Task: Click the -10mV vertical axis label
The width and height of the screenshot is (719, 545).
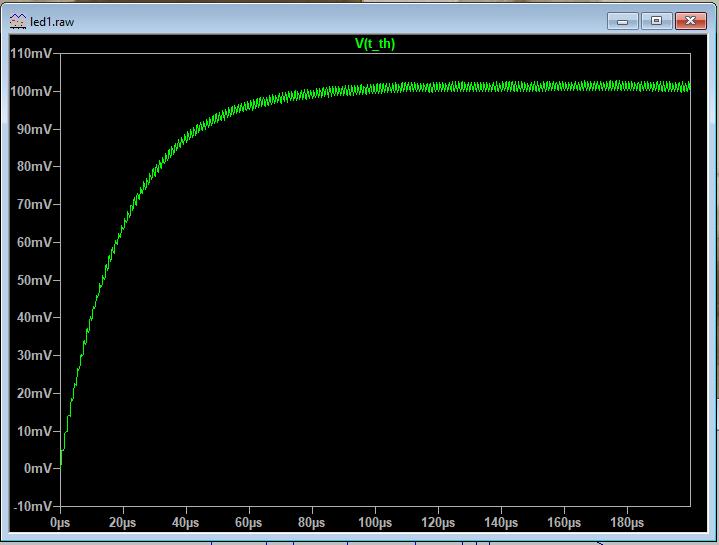Action: (x=32, y=506)
